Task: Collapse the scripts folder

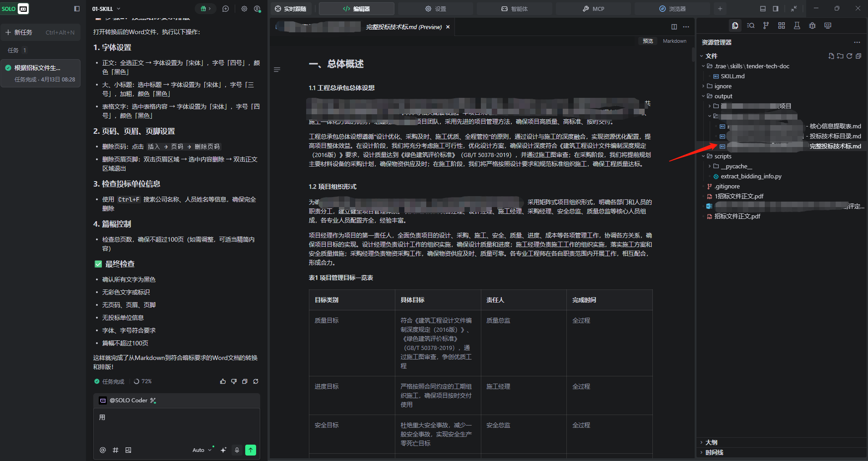Action: coord(722,156)
